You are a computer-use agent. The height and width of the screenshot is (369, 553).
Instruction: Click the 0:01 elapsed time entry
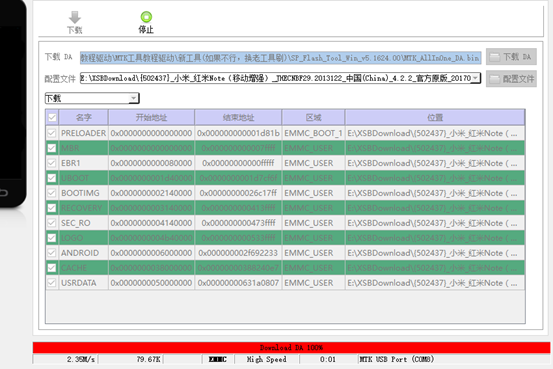(328, 359)
